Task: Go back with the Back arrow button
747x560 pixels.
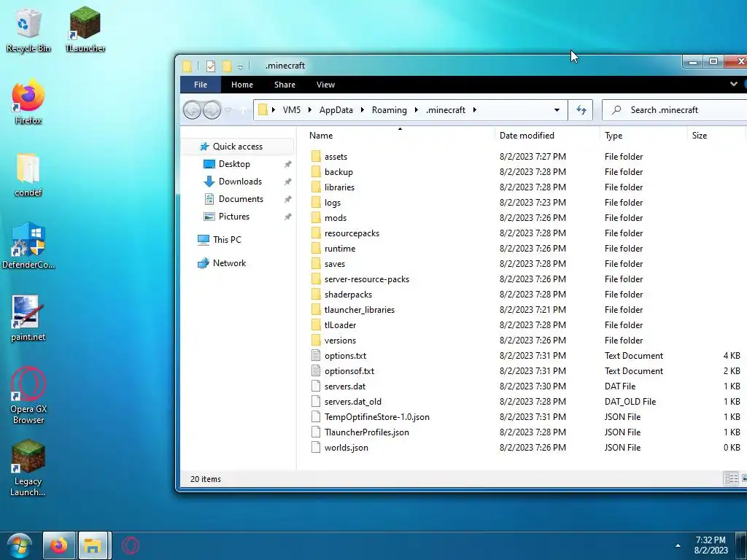Action: point(193,110)
